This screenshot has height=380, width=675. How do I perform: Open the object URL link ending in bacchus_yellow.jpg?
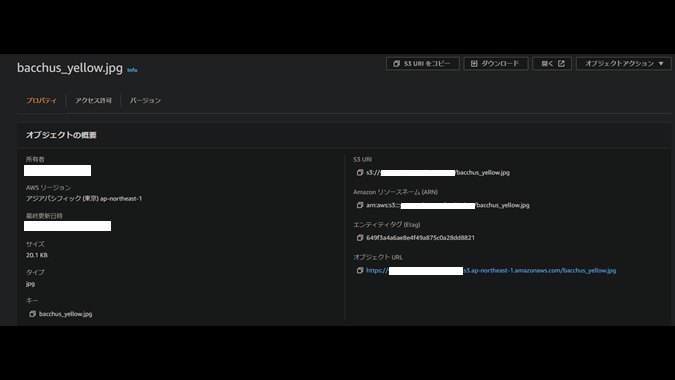[491, 270]
